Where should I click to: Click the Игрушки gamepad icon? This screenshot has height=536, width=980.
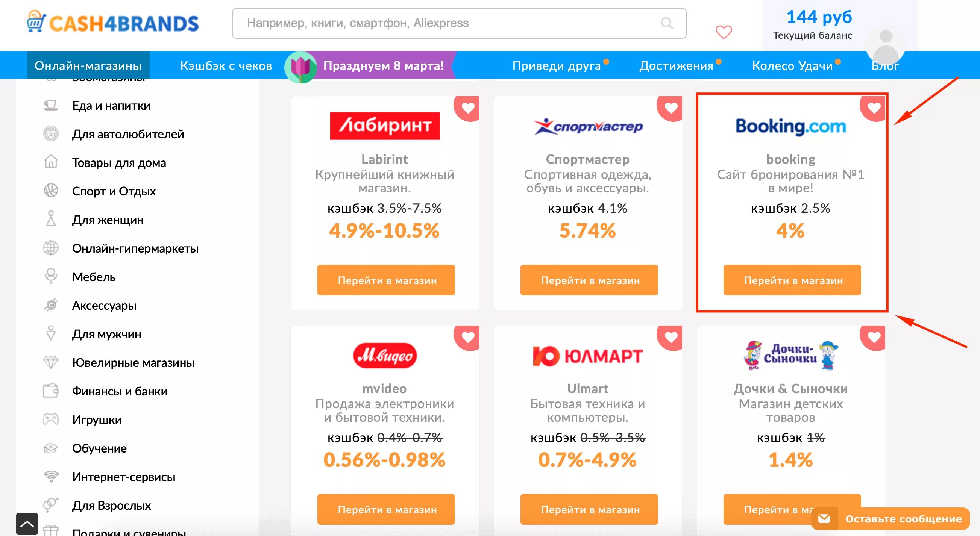(x=51, y=419)
